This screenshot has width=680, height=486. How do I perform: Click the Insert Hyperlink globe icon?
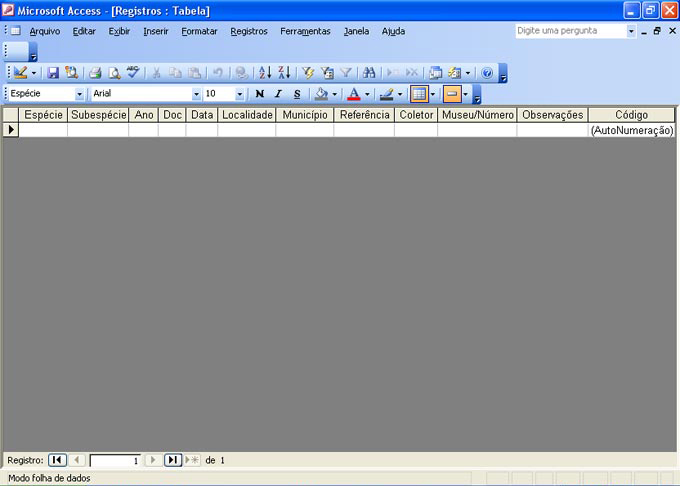(241, 73)
